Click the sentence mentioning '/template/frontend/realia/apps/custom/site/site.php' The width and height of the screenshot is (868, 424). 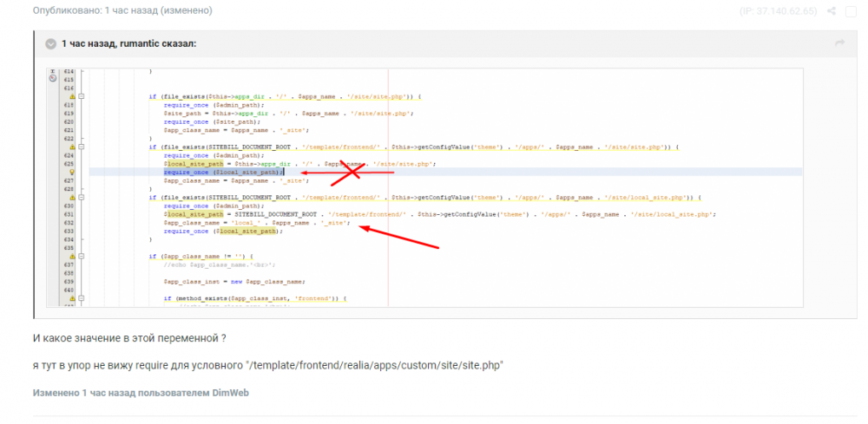click(268, 365)
